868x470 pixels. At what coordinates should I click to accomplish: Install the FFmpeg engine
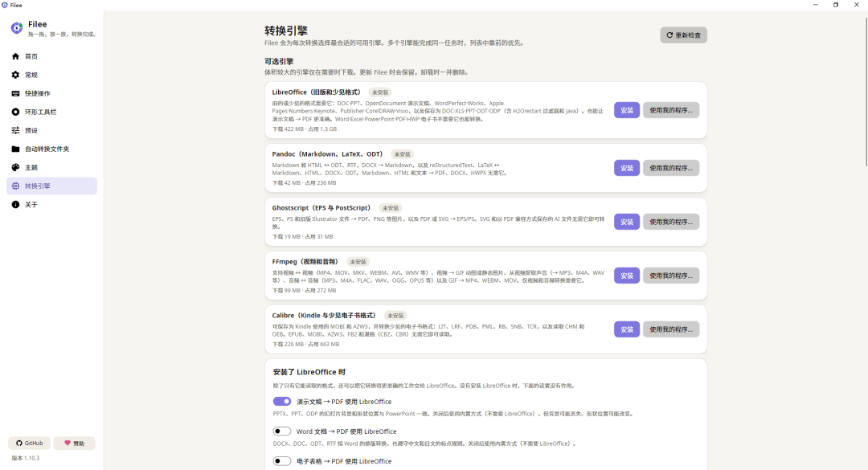coord(627,275)
